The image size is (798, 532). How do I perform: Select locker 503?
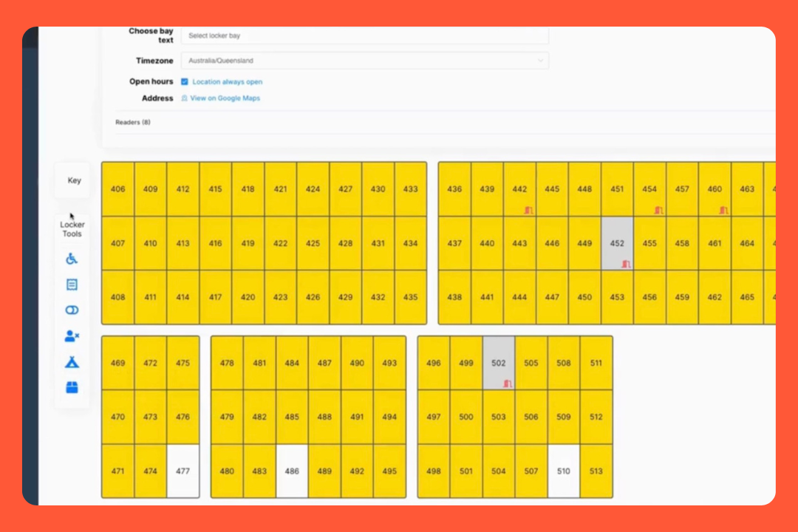(x=499, y=417)
